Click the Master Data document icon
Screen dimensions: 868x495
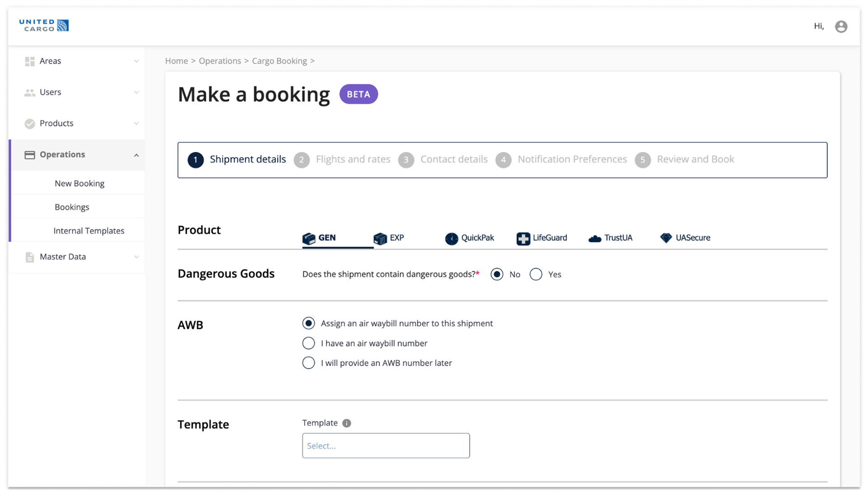pos(30,257)
